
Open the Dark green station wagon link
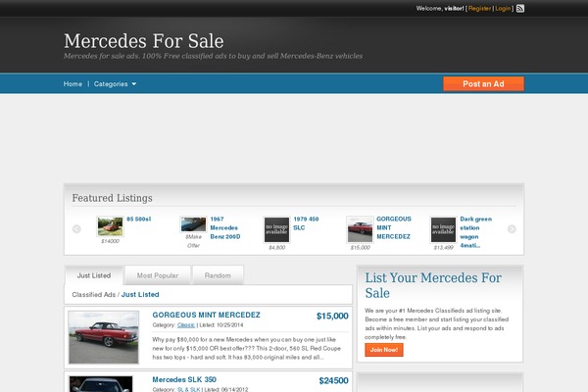coord(476,232)
